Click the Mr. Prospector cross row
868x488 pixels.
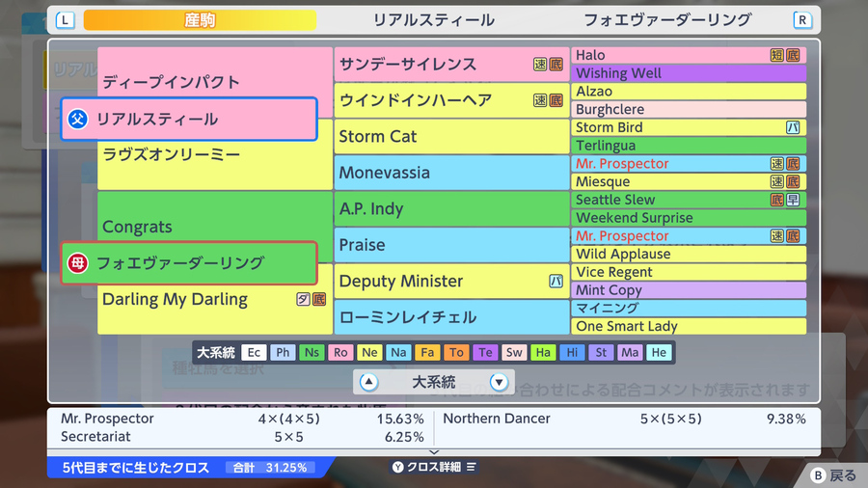pos(242,419)
